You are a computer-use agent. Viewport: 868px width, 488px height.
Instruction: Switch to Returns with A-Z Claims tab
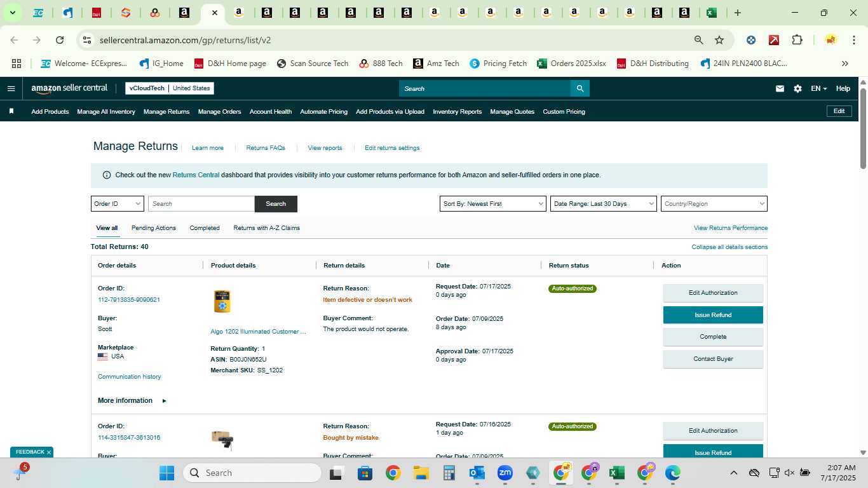coord(266,227)
